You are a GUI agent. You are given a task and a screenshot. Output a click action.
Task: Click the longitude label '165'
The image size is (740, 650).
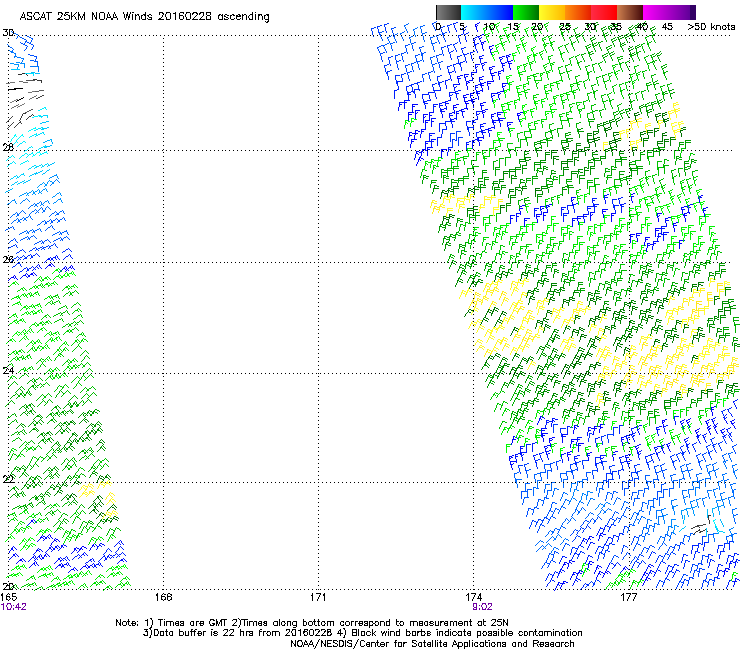click(9, 597)
